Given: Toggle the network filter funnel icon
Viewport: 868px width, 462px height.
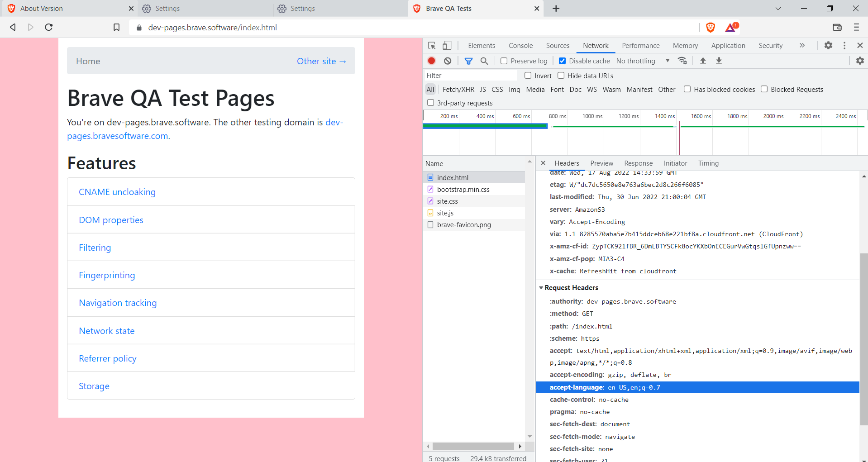Looking at the screenshot, I should (469, 61).
